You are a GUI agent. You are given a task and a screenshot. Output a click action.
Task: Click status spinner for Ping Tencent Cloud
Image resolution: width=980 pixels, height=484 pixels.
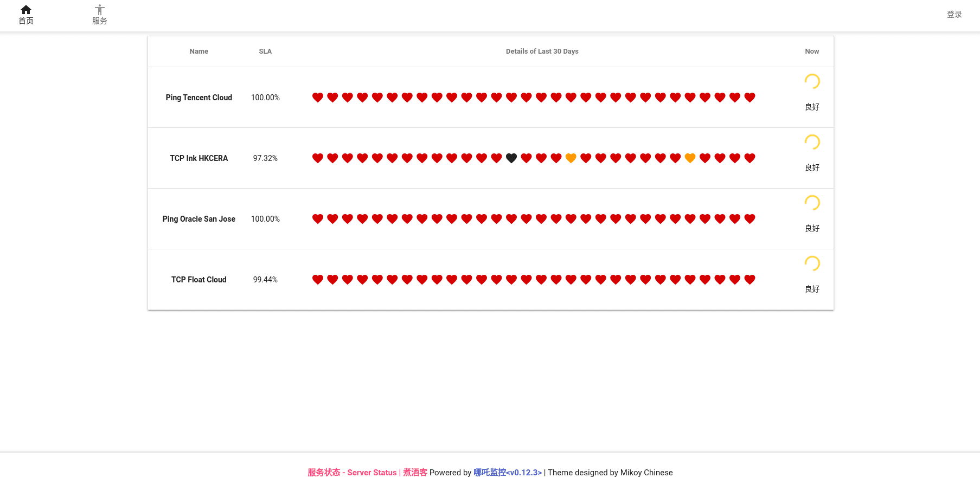pos(812,81)
